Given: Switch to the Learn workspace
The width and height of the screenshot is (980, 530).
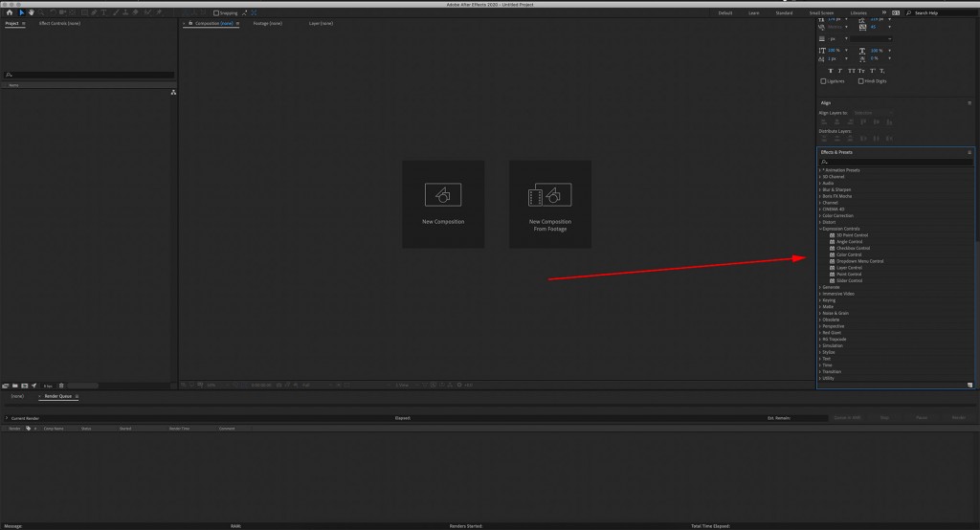Looking at the screenshot, I should tap(754, 12).
